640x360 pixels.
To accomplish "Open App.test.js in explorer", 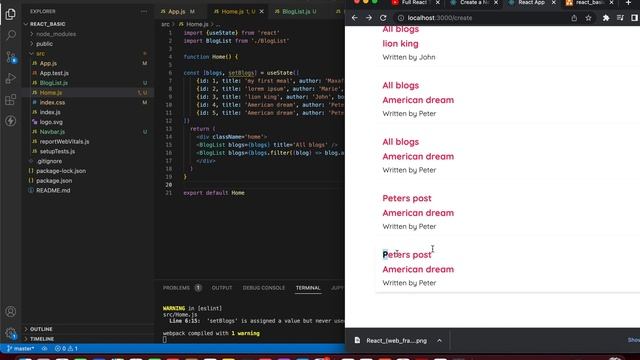I will [54, 73].
